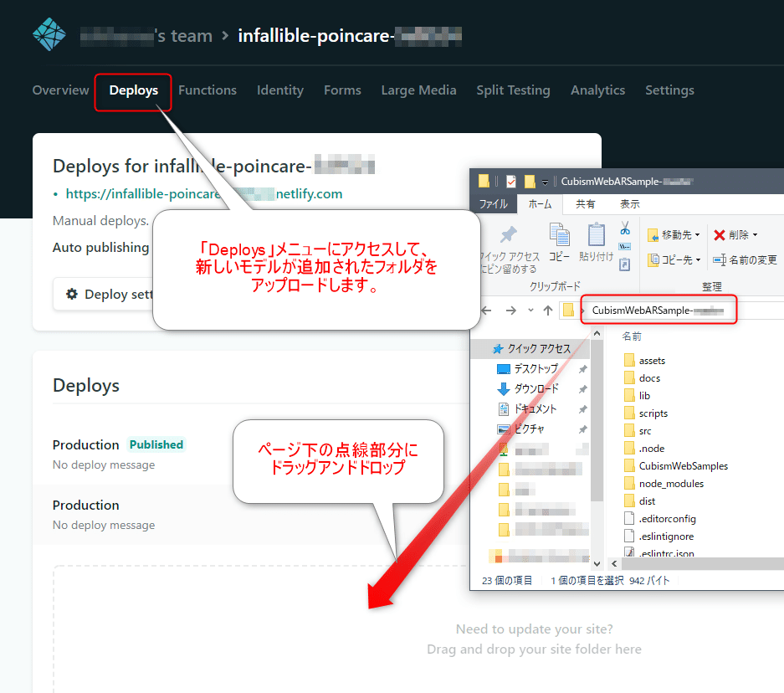The height and width of the screenshot is (693, 784).
Task: Open the Overview tab
Action: pyautogui.click(x=60, y=90)
